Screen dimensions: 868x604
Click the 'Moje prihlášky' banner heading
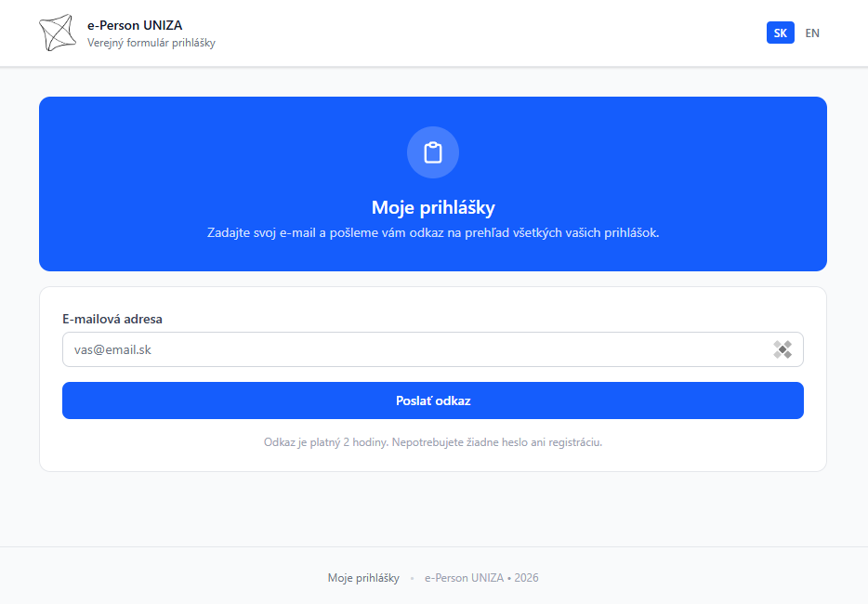point(433,207)
